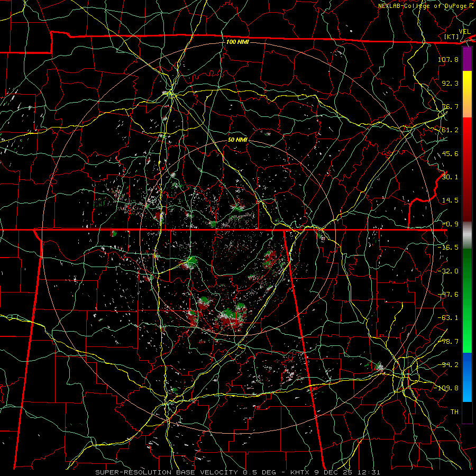Click the purple segment of the color bar
Viewport: 476px width, 476px height.
point(467,59)
